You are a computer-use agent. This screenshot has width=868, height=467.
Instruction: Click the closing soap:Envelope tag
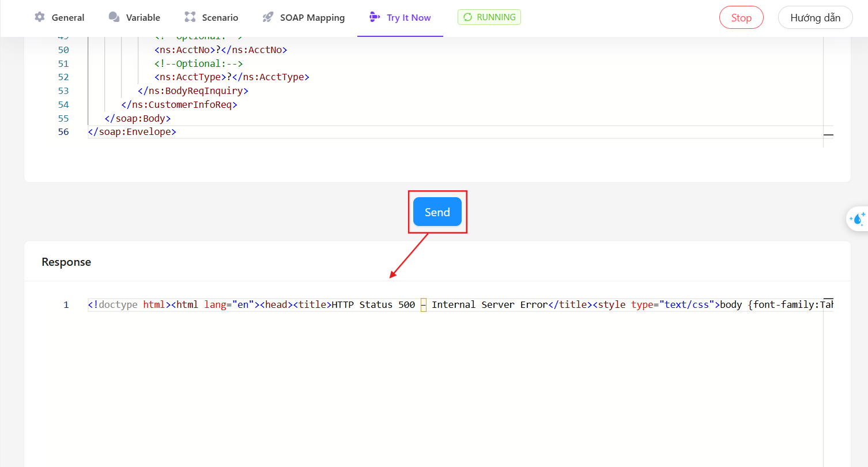click(132, 131)
